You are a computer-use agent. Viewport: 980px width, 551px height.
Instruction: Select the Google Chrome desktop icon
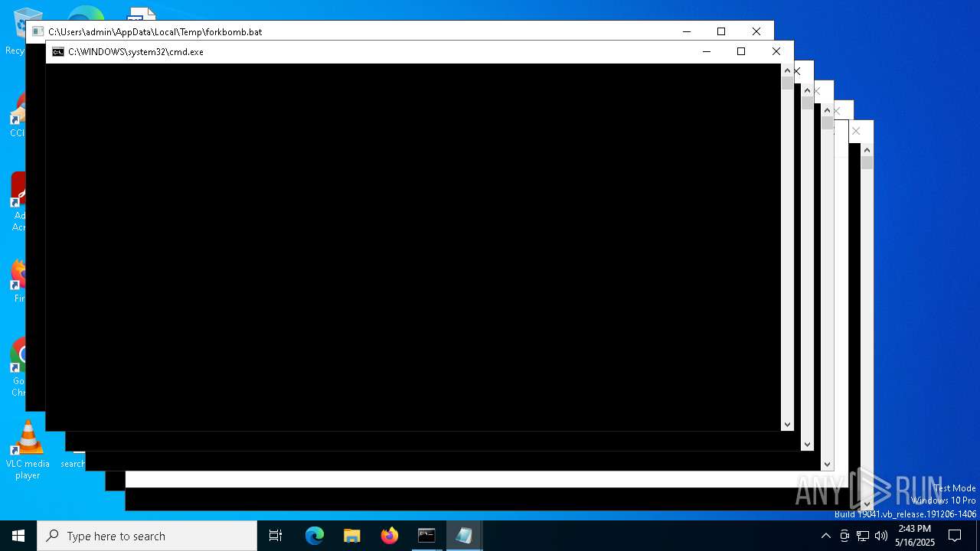click(x=17, y=367)
